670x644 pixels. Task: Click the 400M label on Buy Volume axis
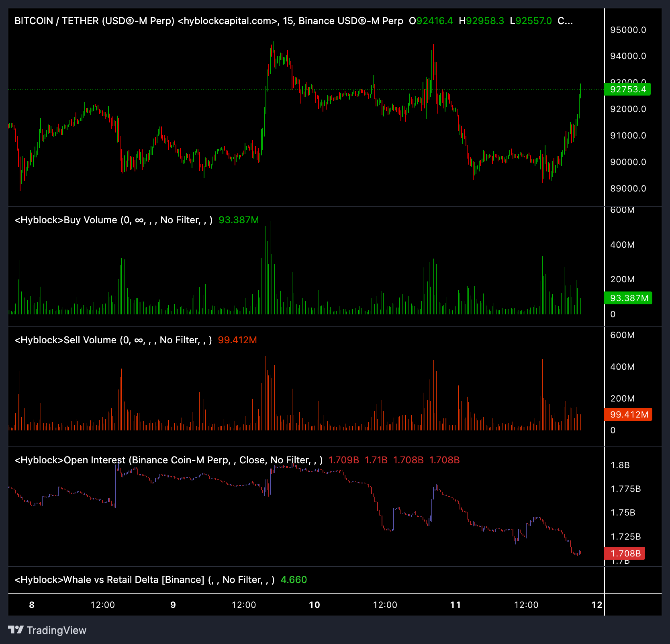point(622,245)
